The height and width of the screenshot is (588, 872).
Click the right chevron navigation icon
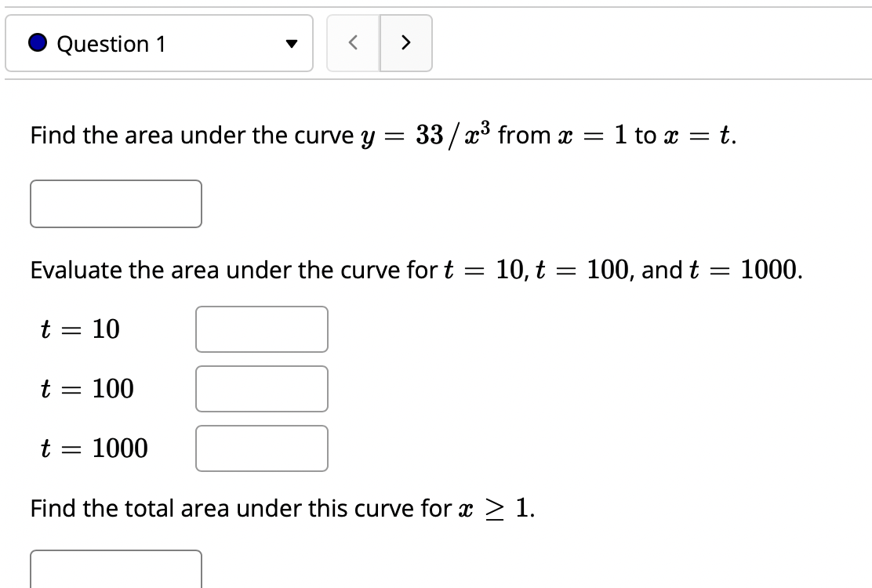405,43
